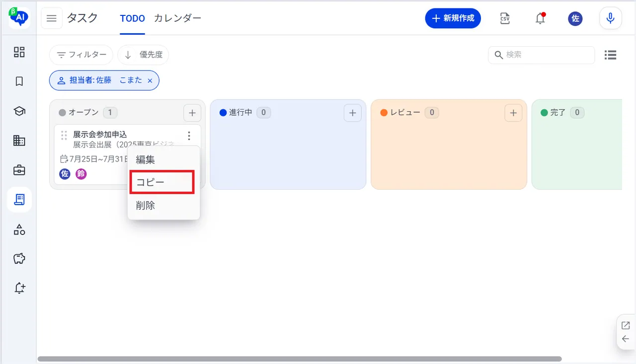Image resolution: width=636 pixels, height=364 pixels.
Task: Click the left arrow icon at right edge
Action: [626, 339]
